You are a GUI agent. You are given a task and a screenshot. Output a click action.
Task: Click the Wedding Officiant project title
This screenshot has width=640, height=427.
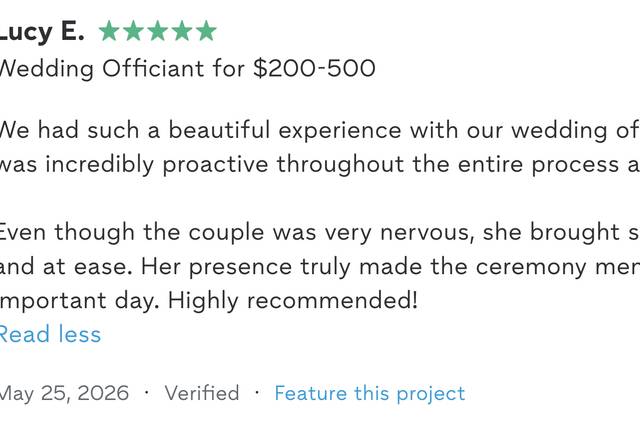click(x=101, y=68)
